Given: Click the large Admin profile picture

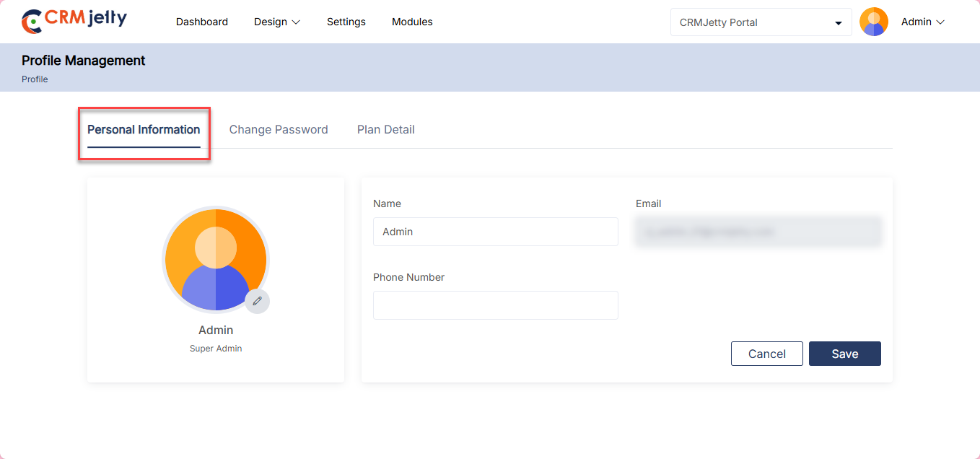Looking at the screenshot, I should 216,259.
